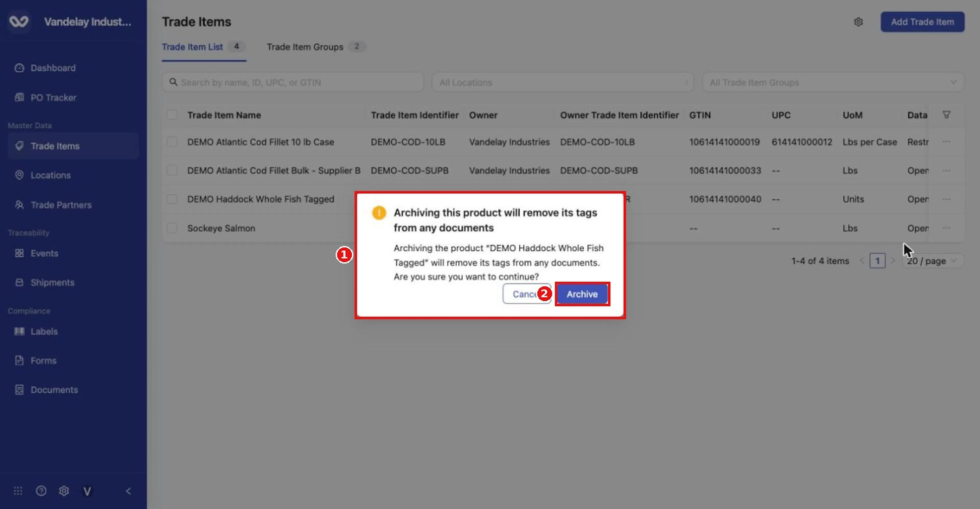Select page 1 in pagination
Screen dimensions: 980x509
pyautogui.click(x=878, y=261)
